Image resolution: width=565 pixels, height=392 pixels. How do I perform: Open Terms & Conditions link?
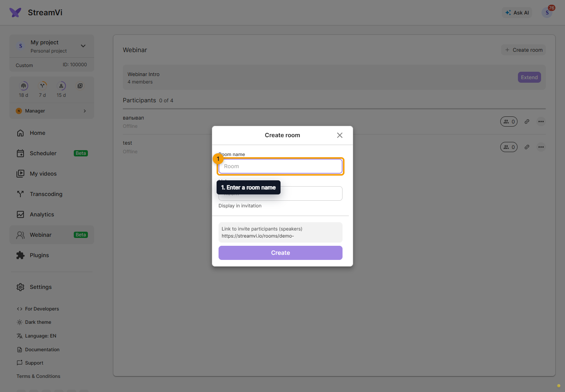coord(38,376)
